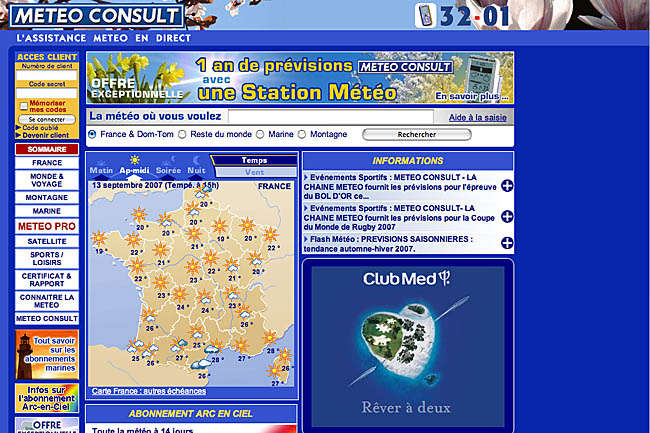Open SPORTS / LOISIRS menu item
This screenshot has width=650, height=433.
(47, 259)
